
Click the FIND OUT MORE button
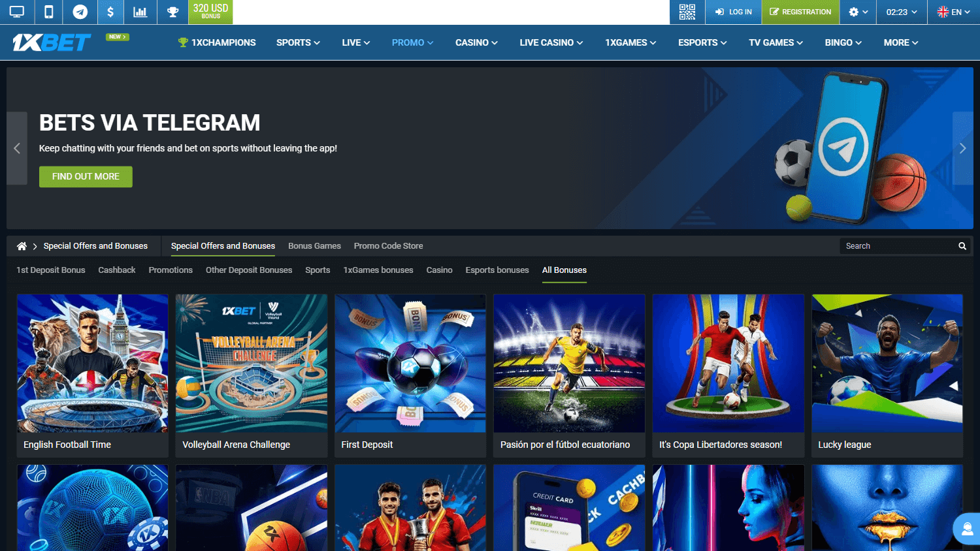[86, 177]
